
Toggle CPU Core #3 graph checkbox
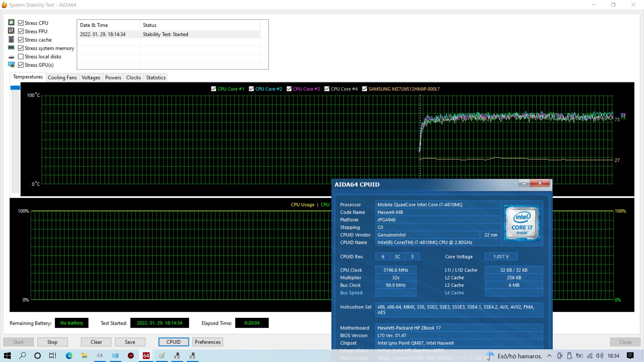pyautogui.click(x=289, y=89)
